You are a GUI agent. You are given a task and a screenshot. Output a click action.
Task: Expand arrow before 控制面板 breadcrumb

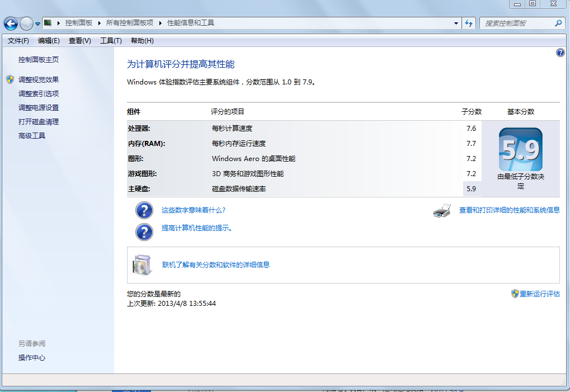point(58,23)
